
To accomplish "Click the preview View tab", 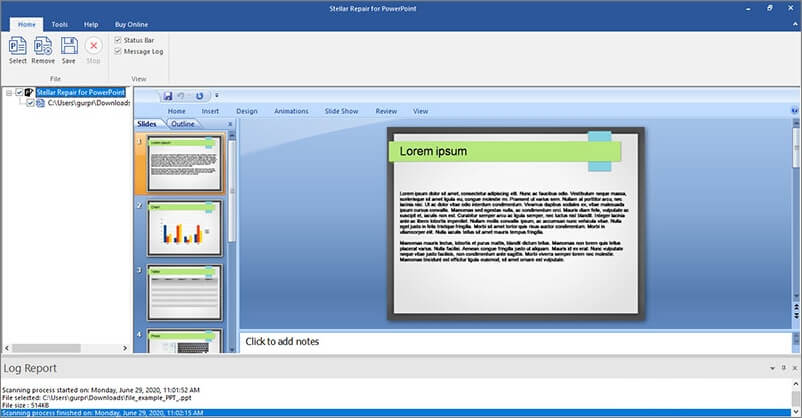I will click(420, 111).
